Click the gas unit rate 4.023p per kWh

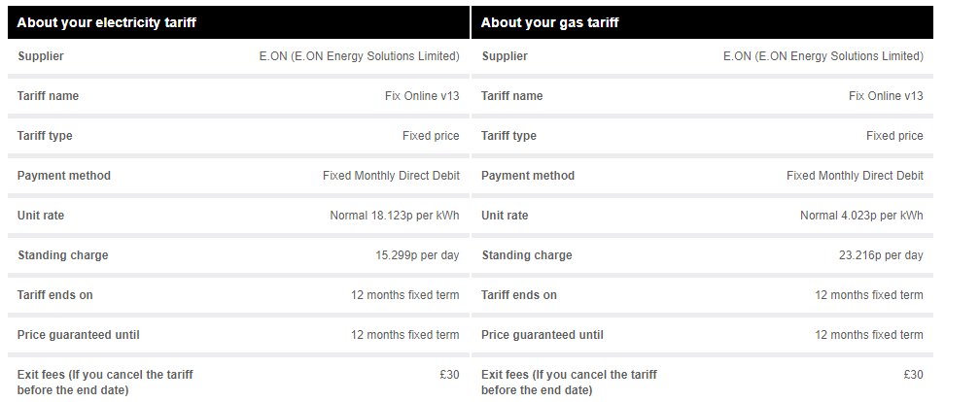click(861, 216)
